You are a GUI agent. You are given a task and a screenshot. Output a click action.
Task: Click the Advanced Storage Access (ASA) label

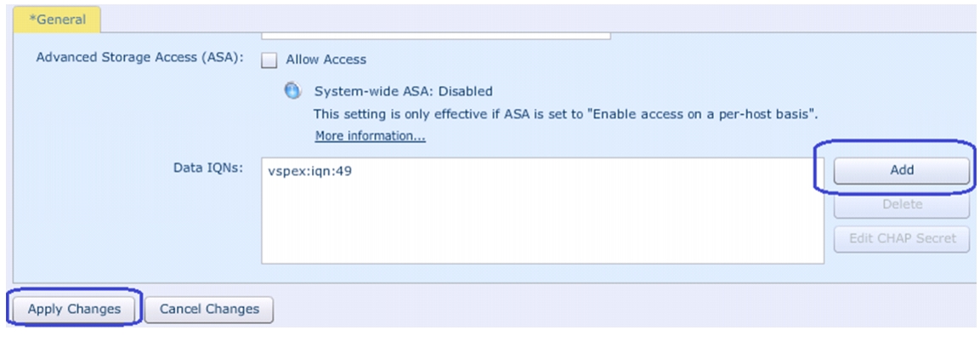tap(139, 58)
